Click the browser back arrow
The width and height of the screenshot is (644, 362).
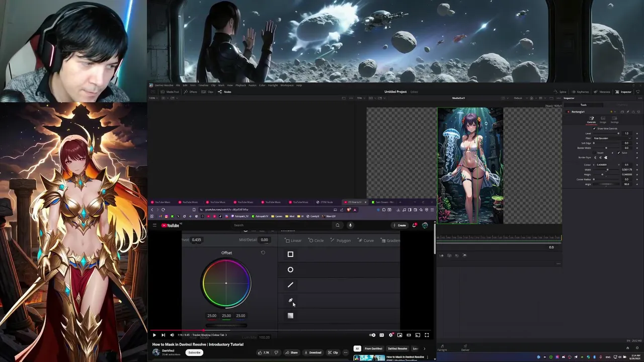(x=152, y=210)
